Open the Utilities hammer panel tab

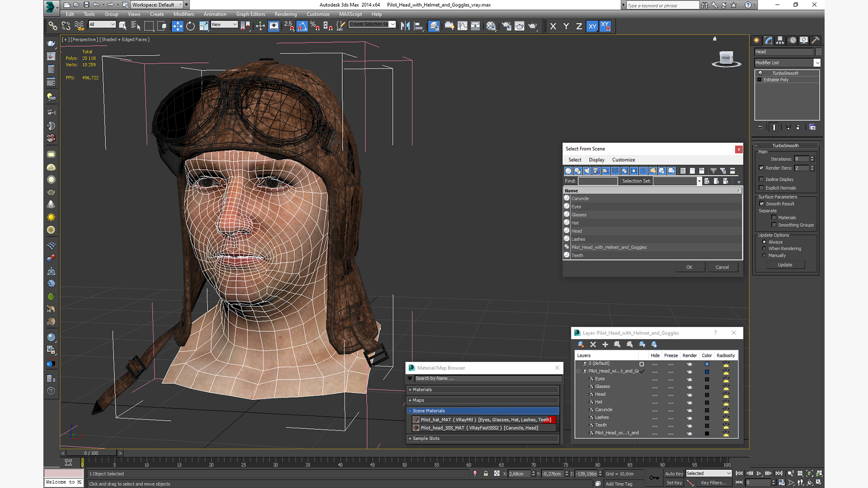815,40
